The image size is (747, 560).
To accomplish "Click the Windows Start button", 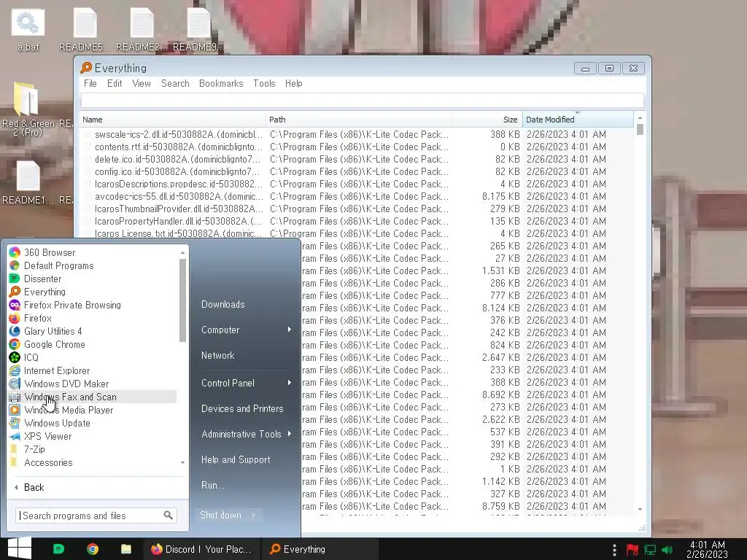I will pyautogui.click(x=20, y=548).
